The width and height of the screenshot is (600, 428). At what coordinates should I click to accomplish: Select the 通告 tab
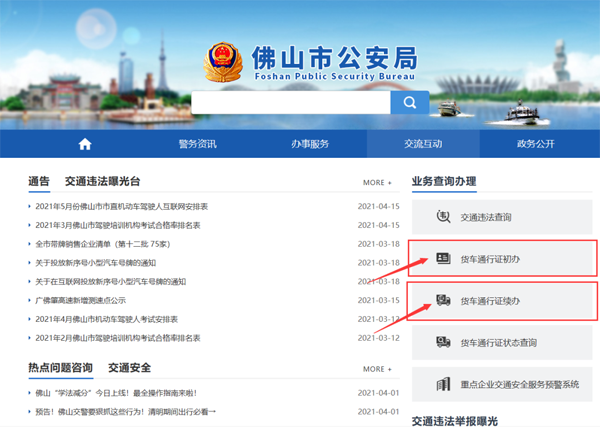pos(39,181)
